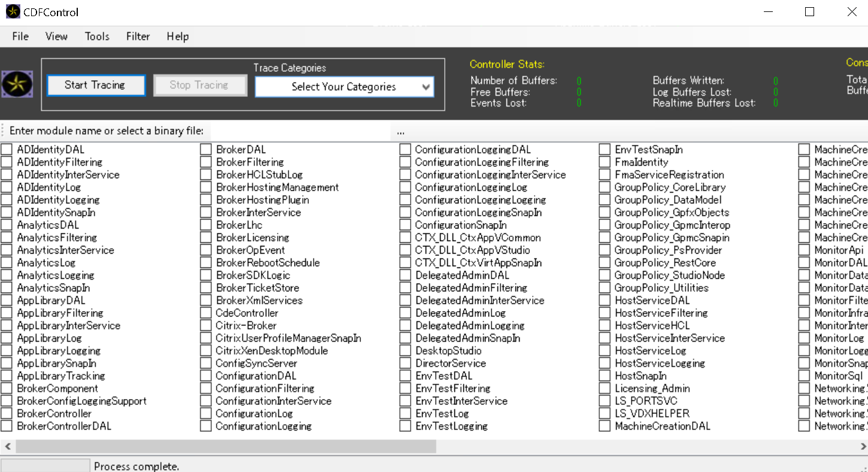Click the Controller Stats heading
The height and width of the screenshot is (472, 868).
507,64
